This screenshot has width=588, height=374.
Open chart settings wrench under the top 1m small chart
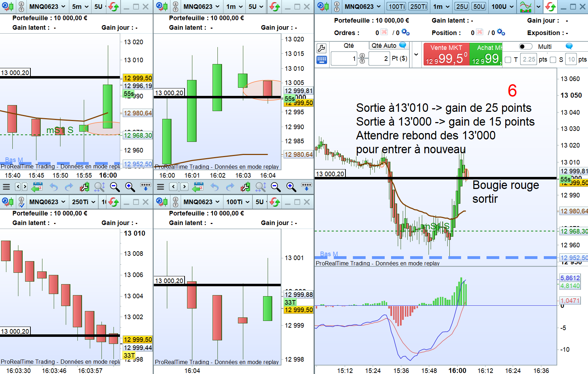[245, 186]
